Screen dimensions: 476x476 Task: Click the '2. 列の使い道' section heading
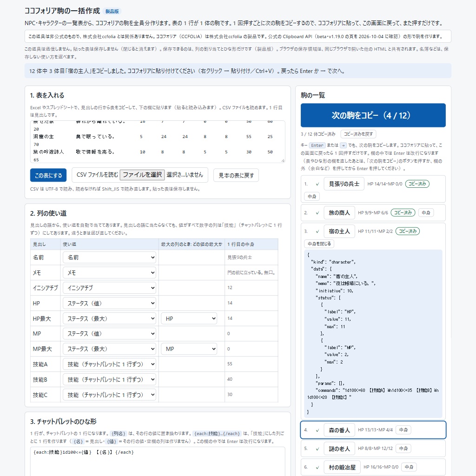[48, 213]
